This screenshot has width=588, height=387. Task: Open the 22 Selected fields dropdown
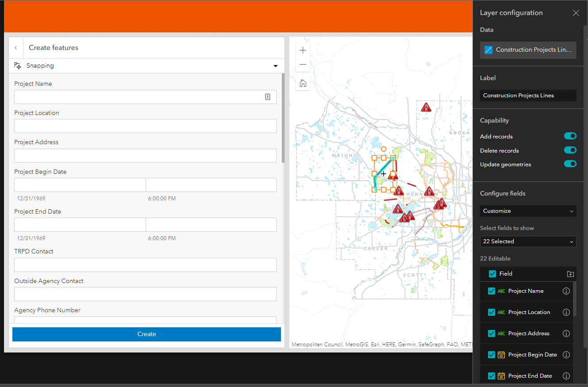click(x=528, y=241)
